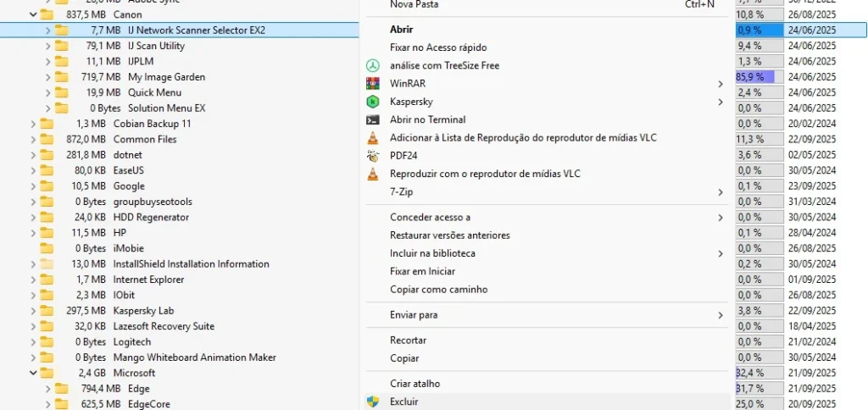Click the green Kaspersky icon
The width and height of the screenshot is (868, 410).
pos(372,102)
